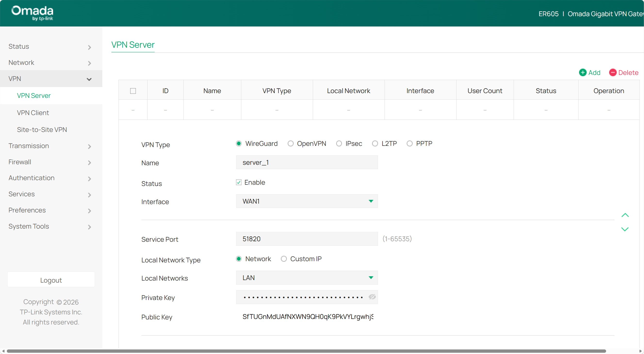Image resolution: width=644 pixels, height=354 pixels.
Task: Click the Status column header
Action: [546, 91]
